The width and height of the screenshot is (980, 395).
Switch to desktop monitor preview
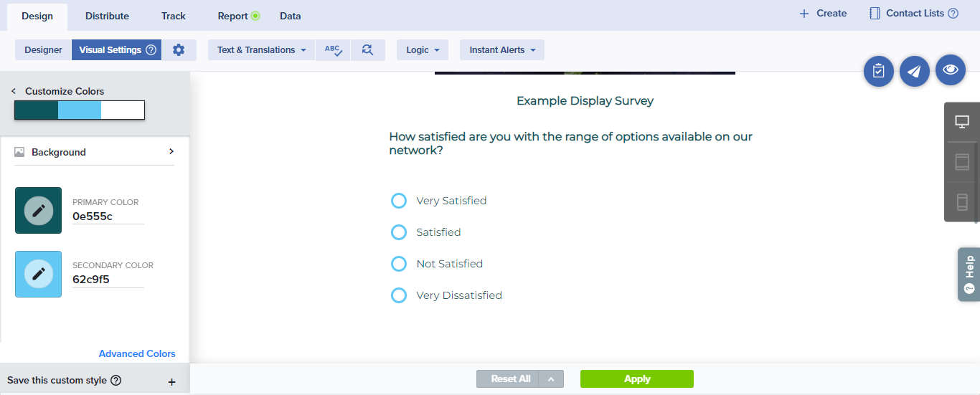(962, 122)
